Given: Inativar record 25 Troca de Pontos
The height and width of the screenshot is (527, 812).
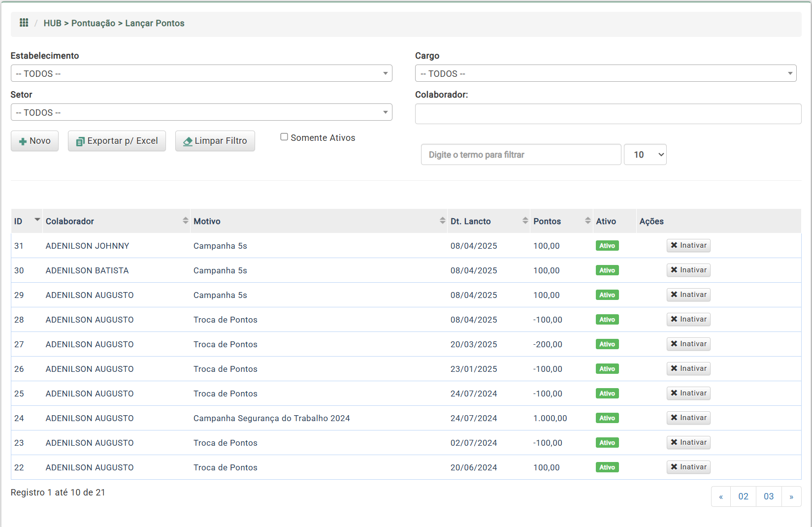Looking at the screenshot, I should point(688,393).
